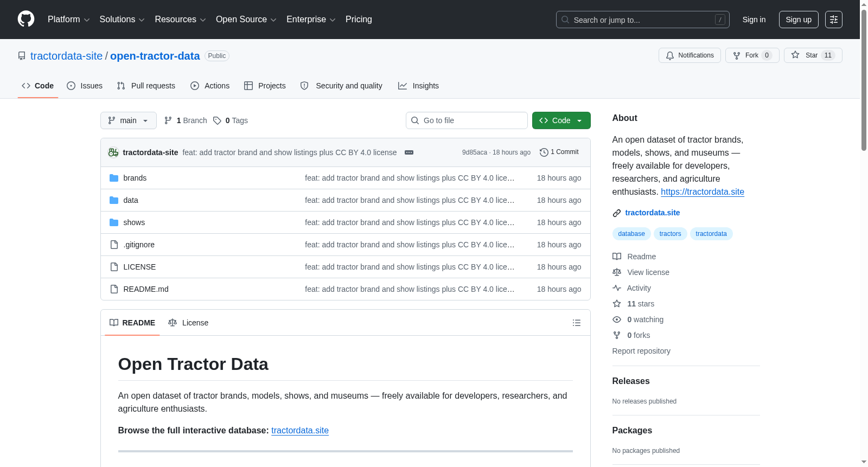Open the README outline icon

click(577, 323)
